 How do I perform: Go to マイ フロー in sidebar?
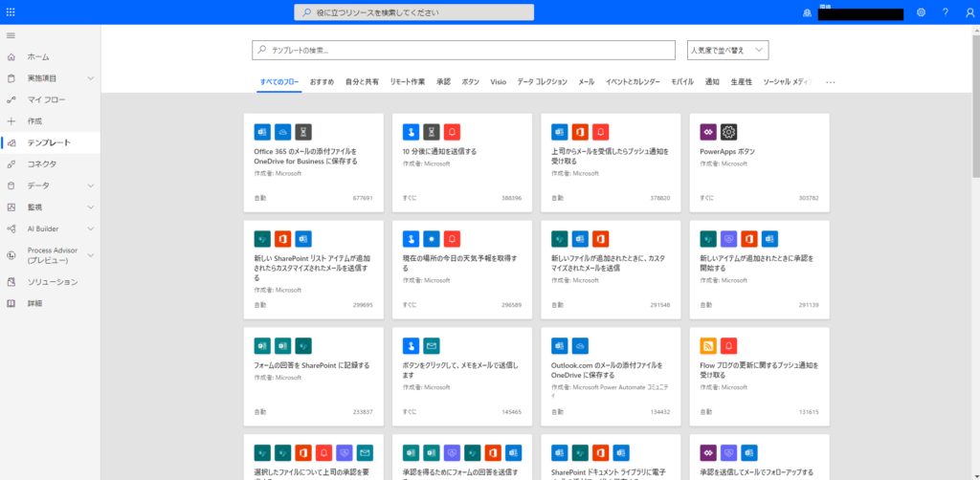pyautogui.click(x=51, y=99)
